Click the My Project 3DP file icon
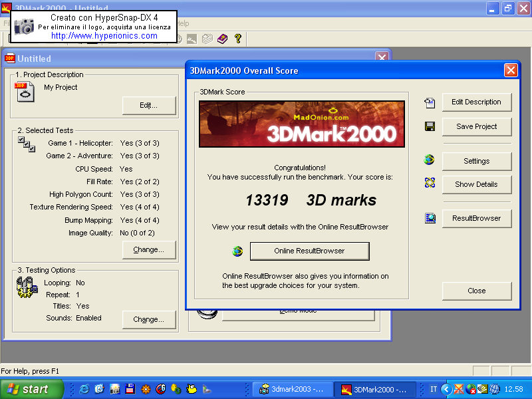This screenshot has width=532, height=399. click(x=25, y=92)
